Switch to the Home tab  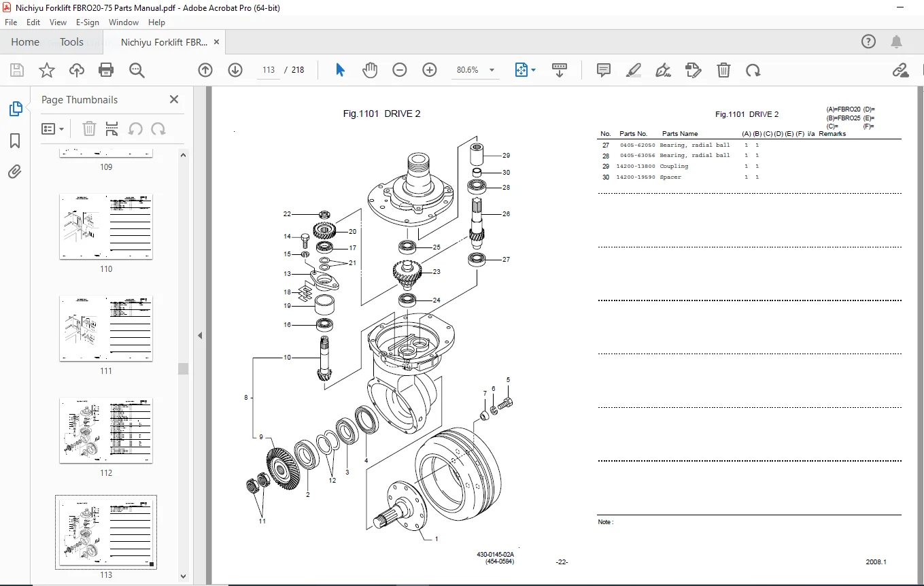pos(25,42)
